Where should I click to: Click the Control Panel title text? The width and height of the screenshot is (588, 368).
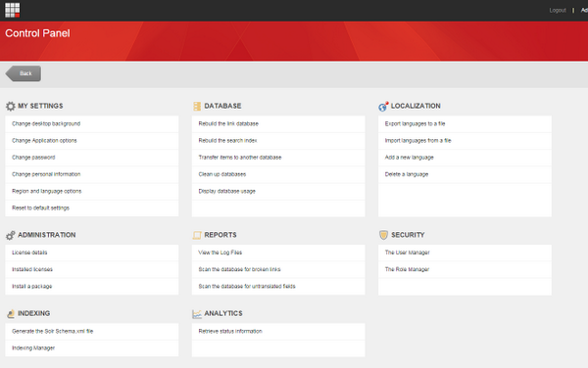pos(37,33)
